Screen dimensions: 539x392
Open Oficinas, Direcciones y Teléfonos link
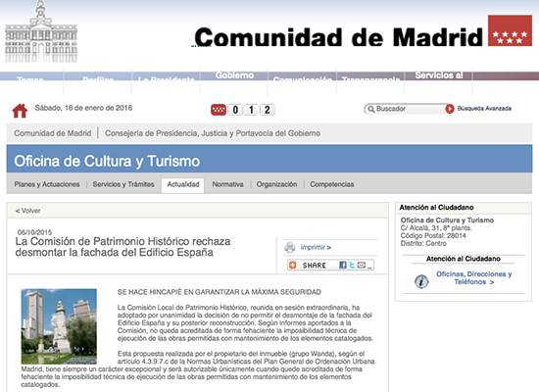pos(474,278)
